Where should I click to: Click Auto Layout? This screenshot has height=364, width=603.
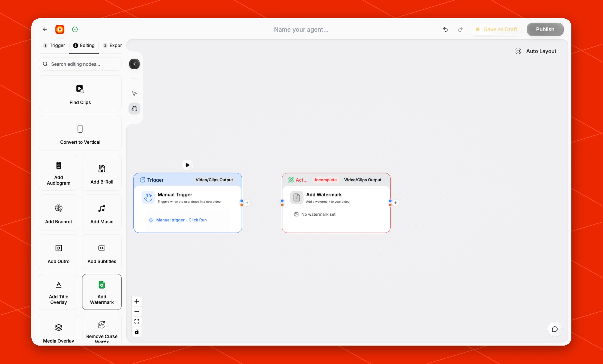click(536, 51)
